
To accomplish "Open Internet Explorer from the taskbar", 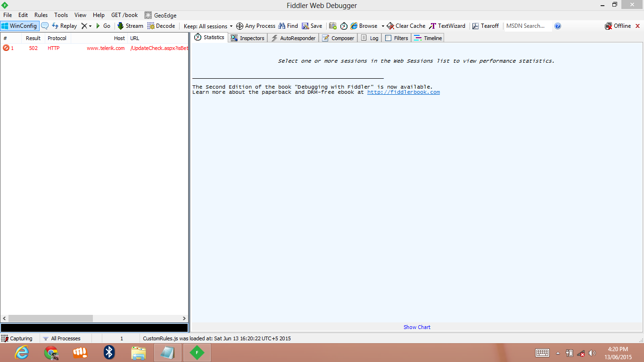I will 22,353.
